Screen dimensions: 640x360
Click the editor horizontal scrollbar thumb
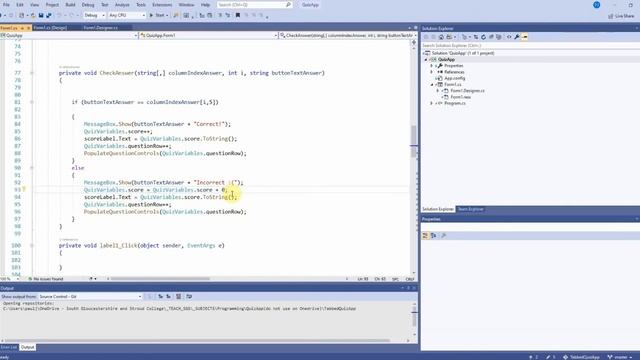pyautogui.click(x=160, y=279)
